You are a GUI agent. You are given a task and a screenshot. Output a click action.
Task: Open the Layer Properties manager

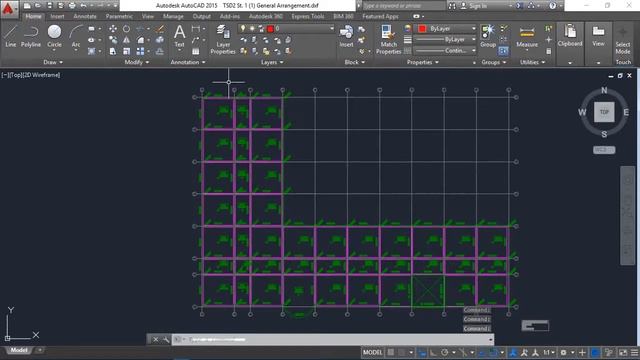point(223,39)
